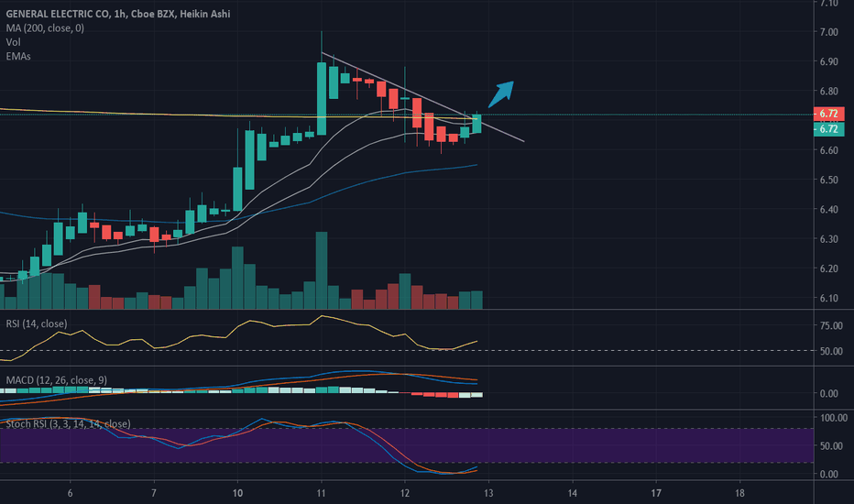Image resolution: width=854 pixels, height=504 pixels.
Task: Click date 10 on the time axis
Action: coord(237,493)
